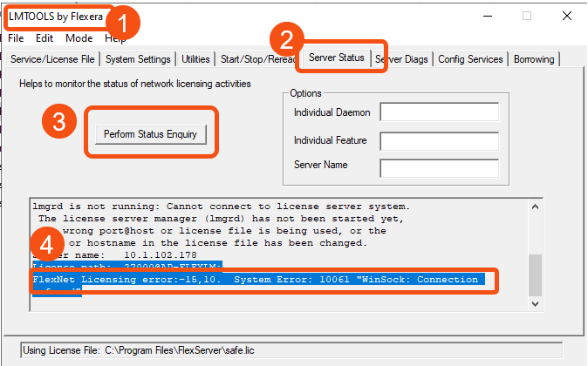Click Perform Status Enquiry button
Viewport: 588px width, 366px height.
150,134
